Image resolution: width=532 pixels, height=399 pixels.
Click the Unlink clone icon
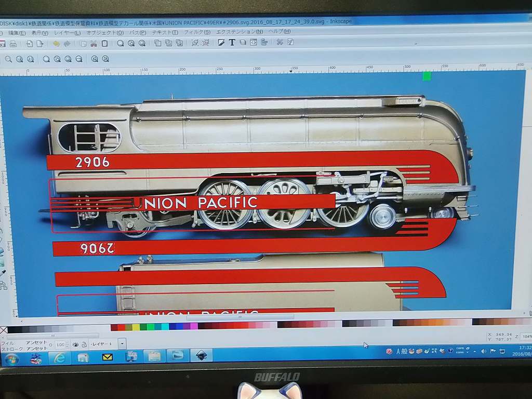pos(179,43)
